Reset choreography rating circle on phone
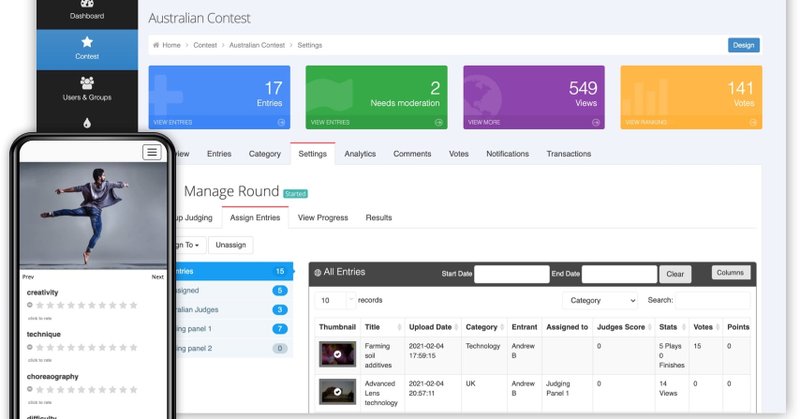The height and width of the screenshot is (419, 800). [30, 389]
